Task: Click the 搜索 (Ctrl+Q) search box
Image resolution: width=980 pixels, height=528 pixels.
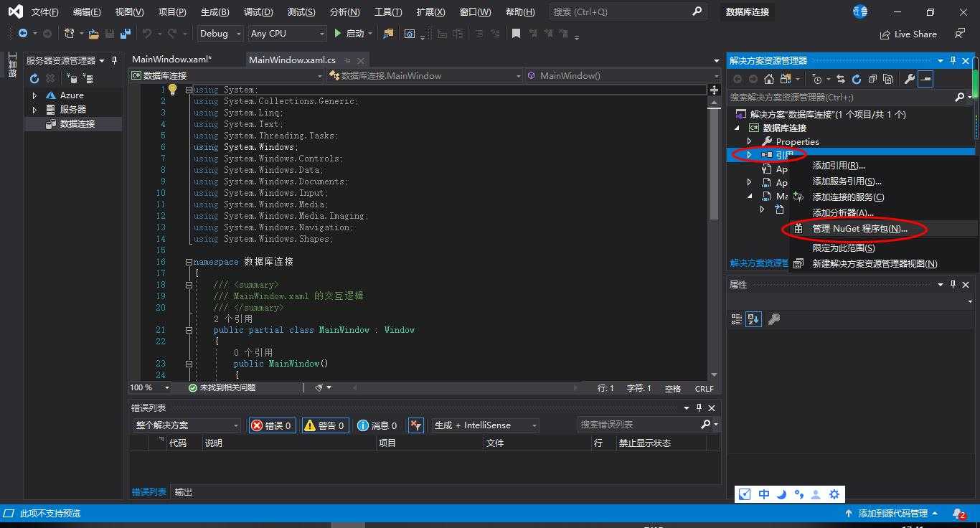Action: [628, 12]
